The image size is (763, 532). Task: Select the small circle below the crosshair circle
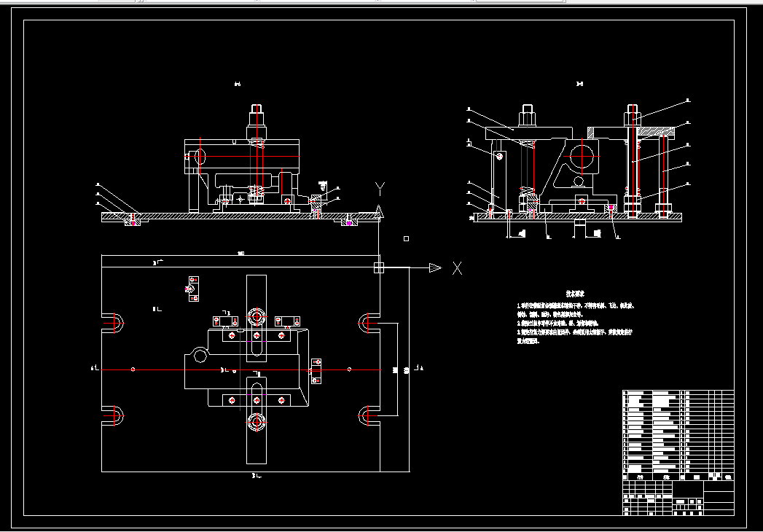click(x=578, y=182)
